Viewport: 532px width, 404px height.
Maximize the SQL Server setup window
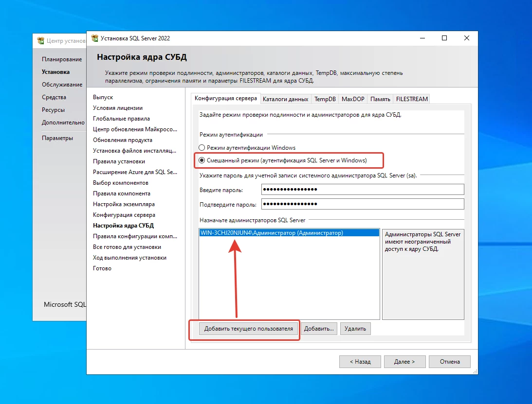click(x=444, y=38)
